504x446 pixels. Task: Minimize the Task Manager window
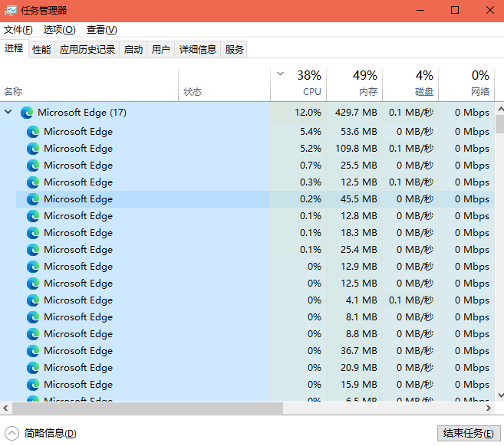tap(420, 11)
